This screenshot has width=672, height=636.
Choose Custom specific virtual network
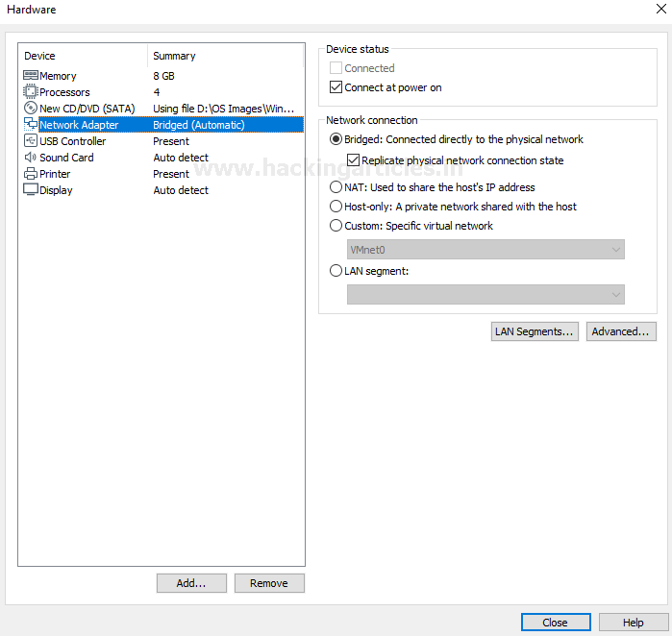[336, 225]
